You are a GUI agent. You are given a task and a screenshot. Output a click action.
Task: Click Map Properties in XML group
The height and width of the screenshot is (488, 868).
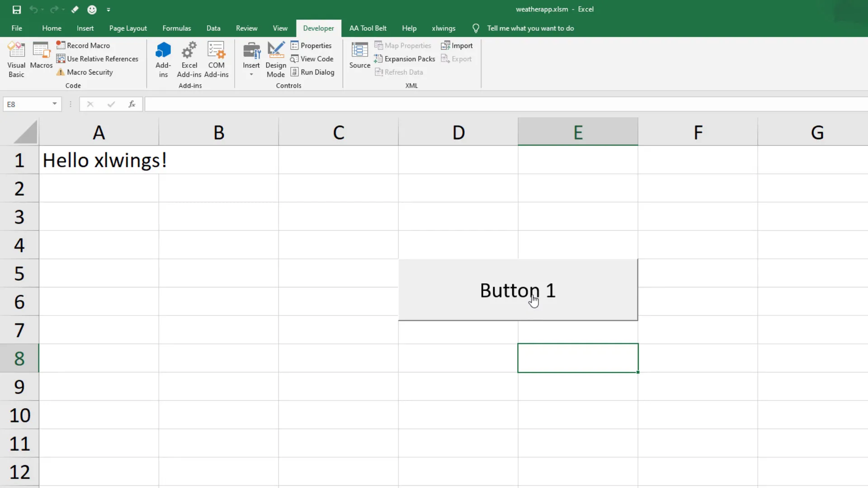coord(403,45)
